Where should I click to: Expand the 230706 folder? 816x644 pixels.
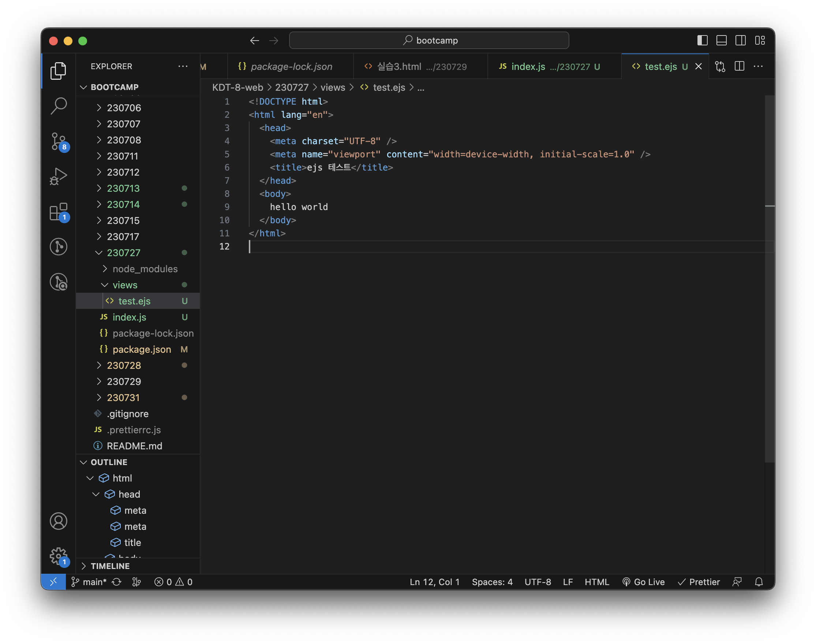[x=138, y=108]
